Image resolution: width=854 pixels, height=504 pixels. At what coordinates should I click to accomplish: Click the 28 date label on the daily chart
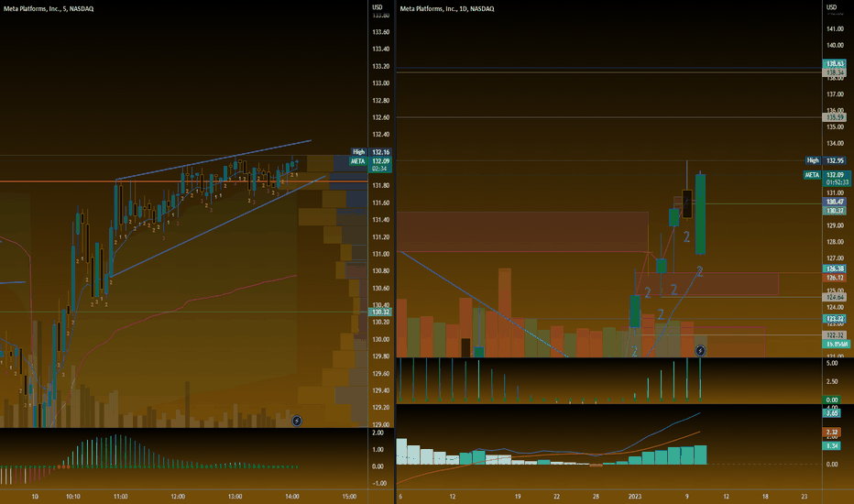pos(596,497)
